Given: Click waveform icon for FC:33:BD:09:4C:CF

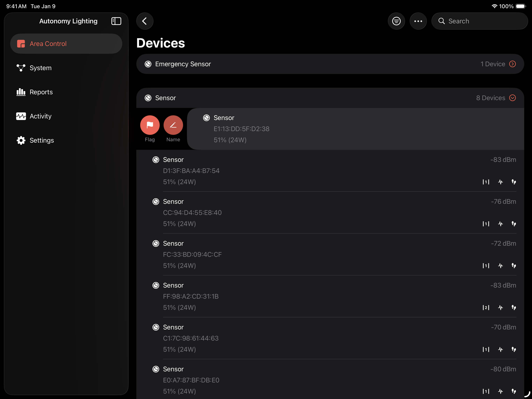Looking at the screenshot, I should point(500,266).
